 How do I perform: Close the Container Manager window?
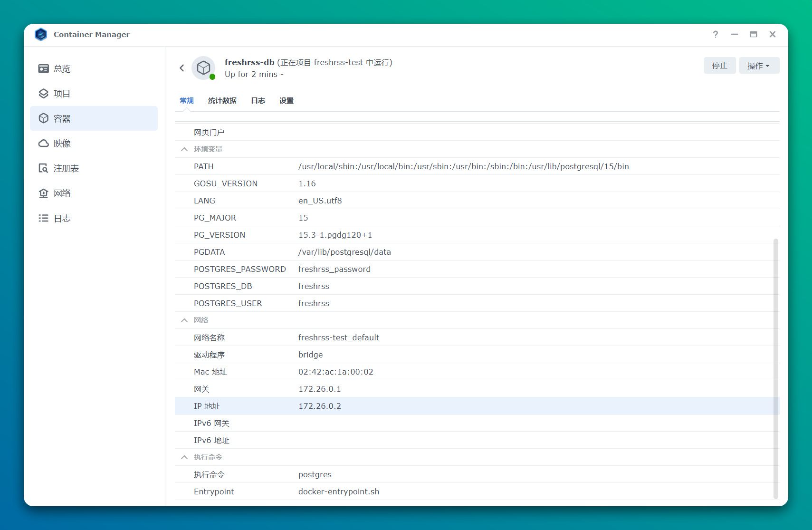[x=773, y=34]
